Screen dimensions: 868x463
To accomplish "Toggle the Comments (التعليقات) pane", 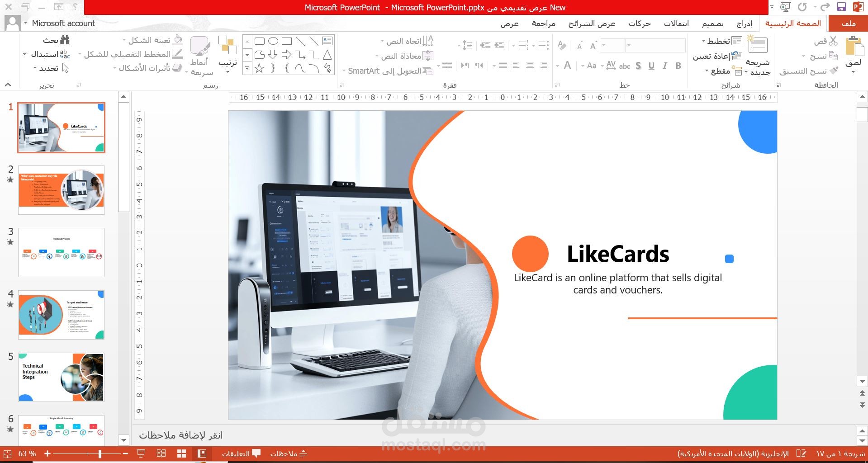I will [x=241, y=454].
